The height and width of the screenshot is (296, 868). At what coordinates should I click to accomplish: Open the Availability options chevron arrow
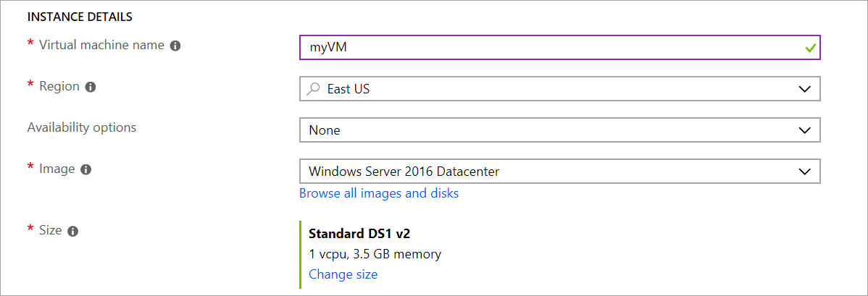[x=805, y=130]
